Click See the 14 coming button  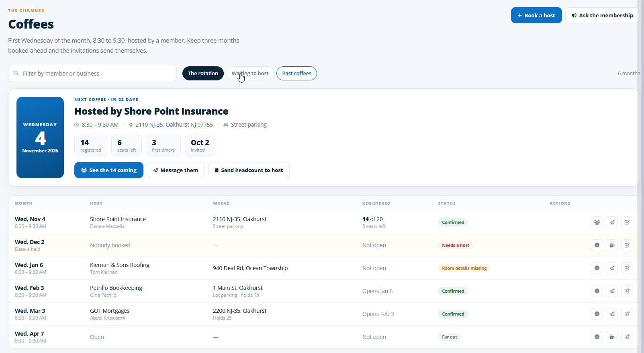109,170
